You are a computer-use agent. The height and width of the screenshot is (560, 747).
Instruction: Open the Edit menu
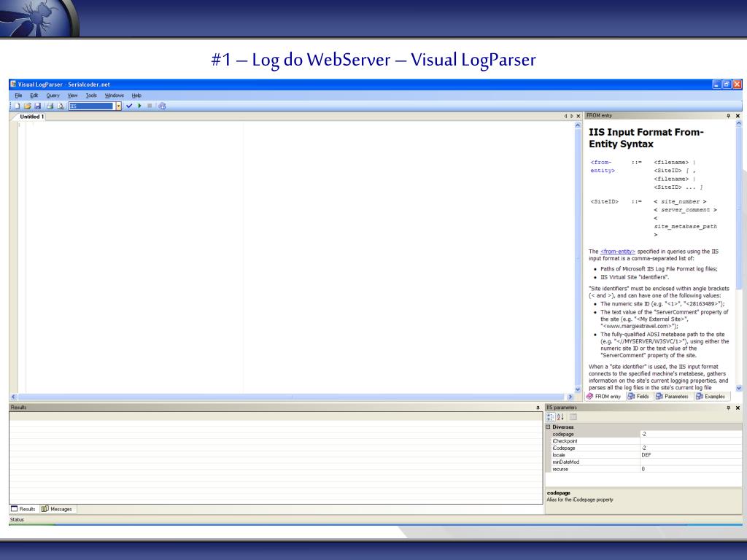[34, 96]
